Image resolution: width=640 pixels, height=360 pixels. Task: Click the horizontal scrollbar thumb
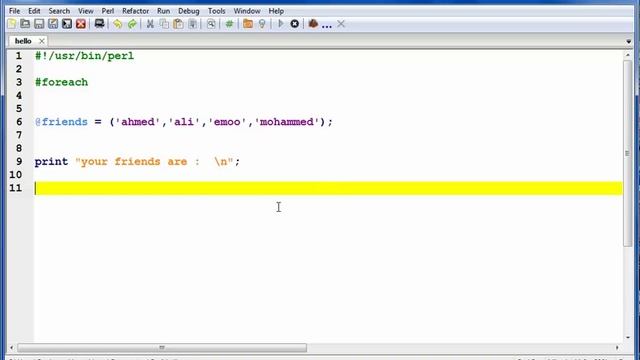pos(162,348)
